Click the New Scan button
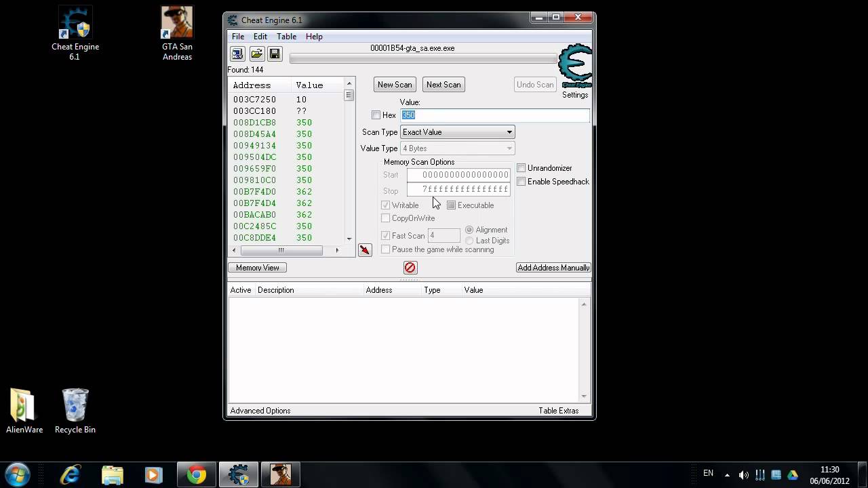This screenshot has height=488, width=868. tap(395, 85)
